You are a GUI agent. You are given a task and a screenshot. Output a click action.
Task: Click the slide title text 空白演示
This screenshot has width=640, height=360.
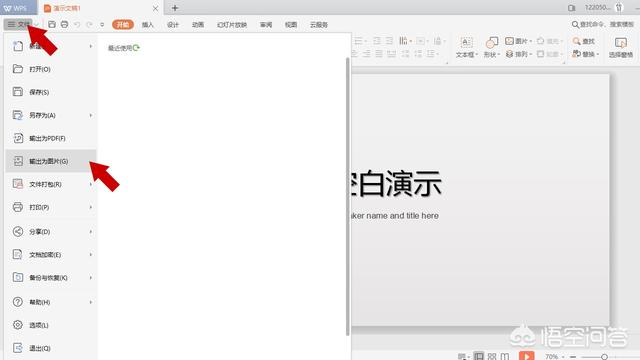(x=396, y=184)
